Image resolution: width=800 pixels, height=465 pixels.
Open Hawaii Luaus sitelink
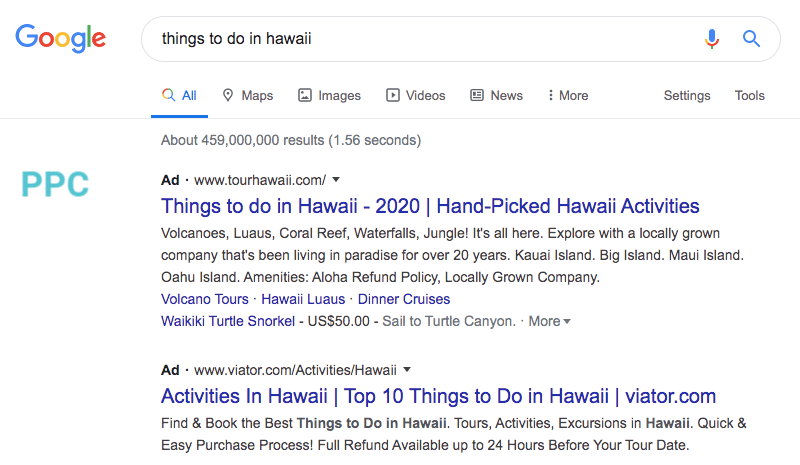click(303, 299)
